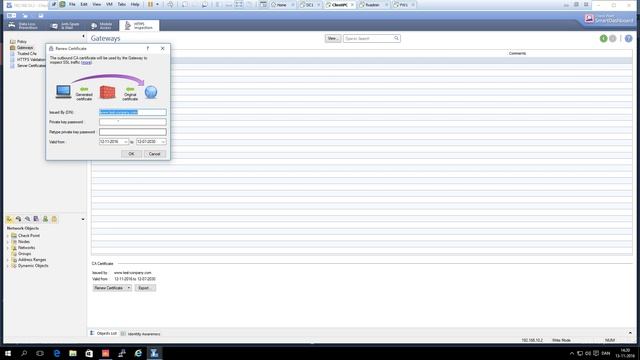The height and width of the screenshot is (360, 640).
Task: Click the View button above gateways list
Action: point(333,38)
